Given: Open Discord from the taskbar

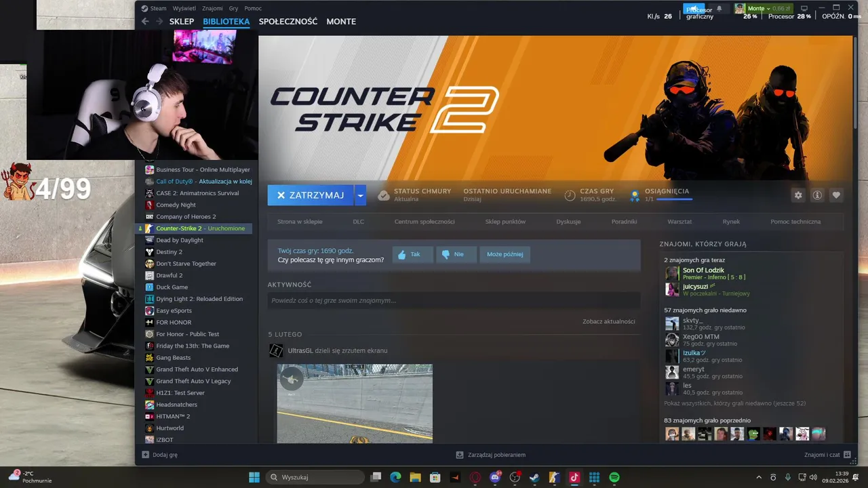Looking at the screenshot, I should (495, 477).
